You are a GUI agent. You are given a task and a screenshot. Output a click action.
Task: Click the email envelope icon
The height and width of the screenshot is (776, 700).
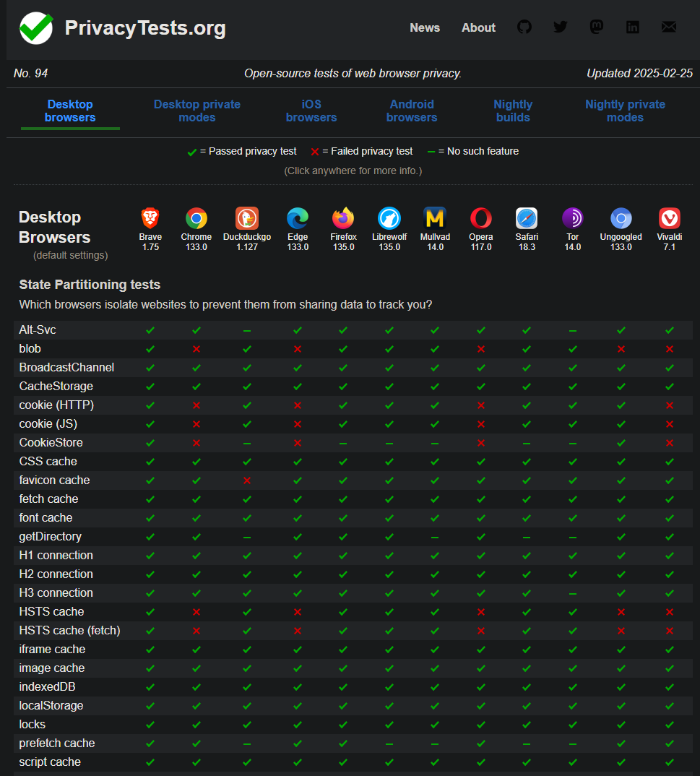click(x=668, y=27)
